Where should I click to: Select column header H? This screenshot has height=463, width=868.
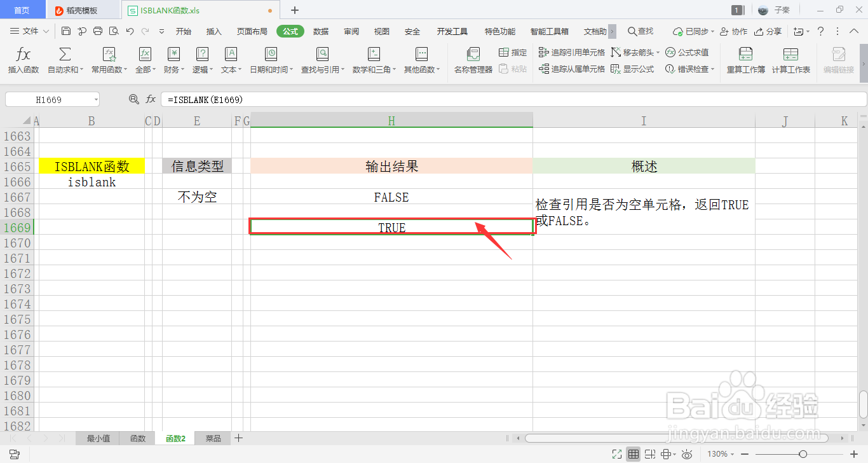391,121
